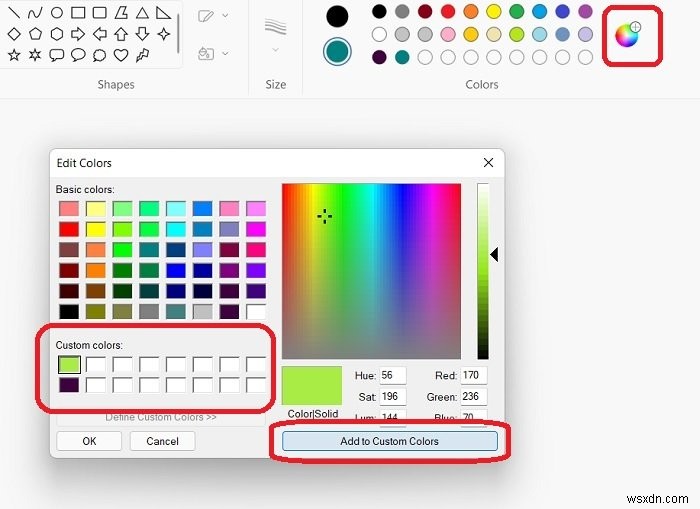Choose basic color pure blue swatch
Viewport: 700px width, 509px height.
tap(176, 270)
